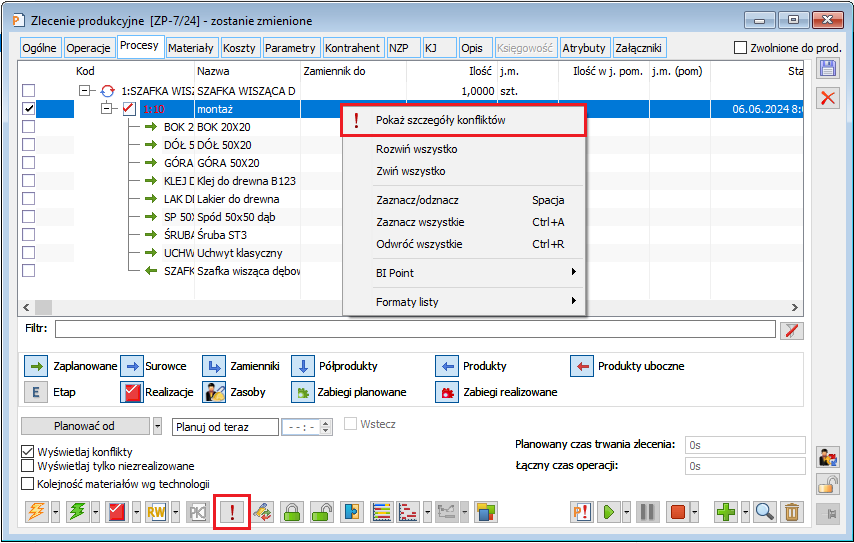Screen dimensions: 854x543
Task: Check the row checkbox for Klej do drewna B123
Action: click(x=28, y=181)
